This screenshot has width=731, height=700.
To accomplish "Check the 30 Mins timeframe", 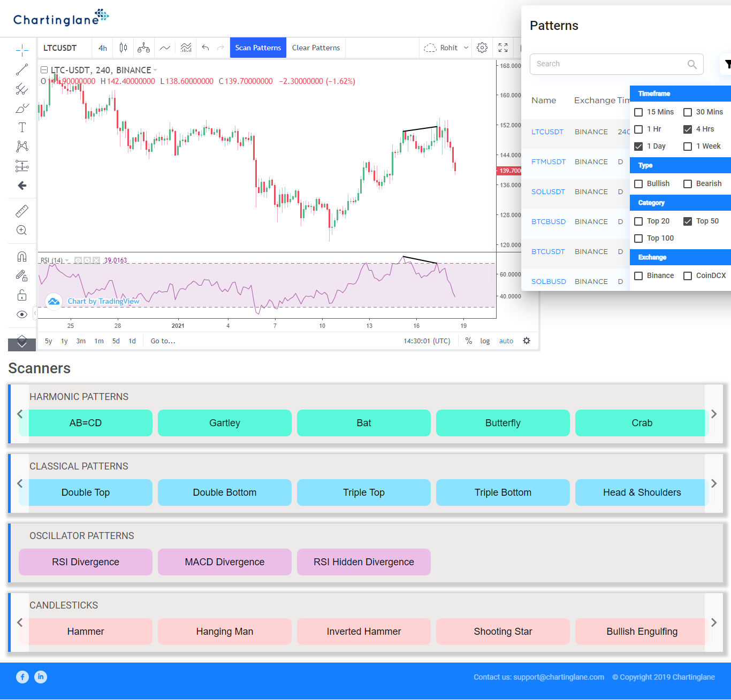I will (x=688, y=112).
